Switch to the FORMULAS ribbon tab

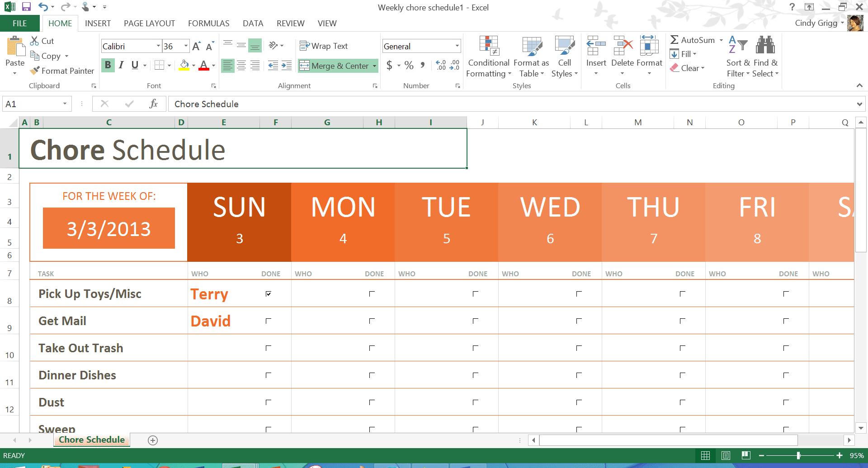208,23
